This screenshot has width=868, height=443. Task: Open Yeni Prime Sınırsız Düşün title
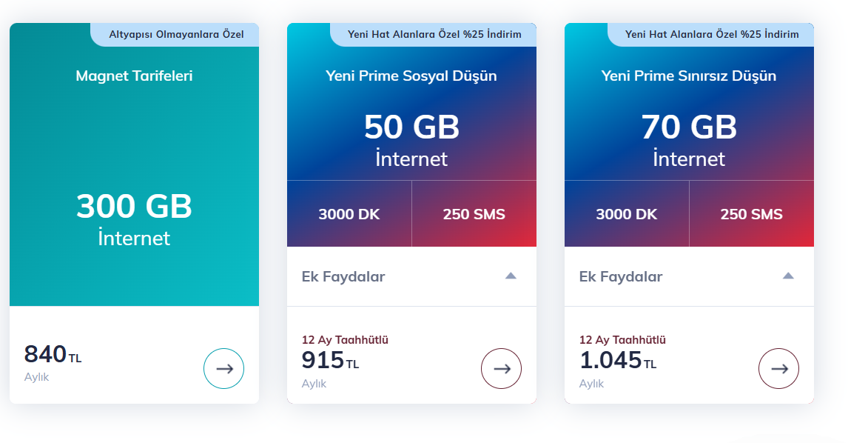[x=689, y=76]
